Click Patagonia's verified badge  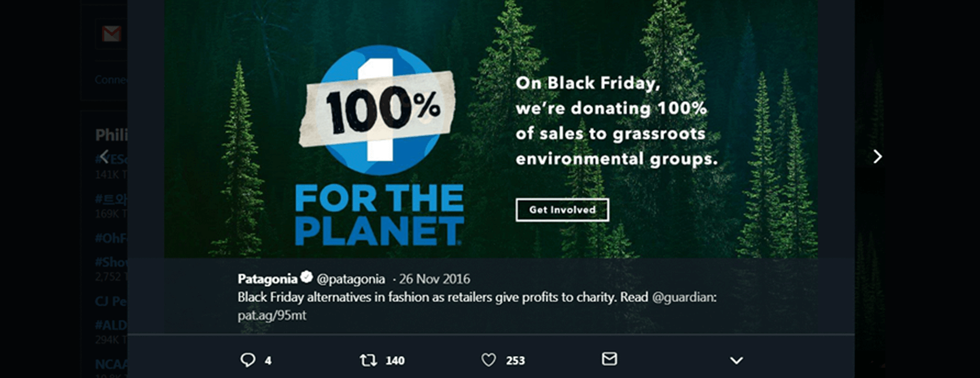tap(306, 277)
